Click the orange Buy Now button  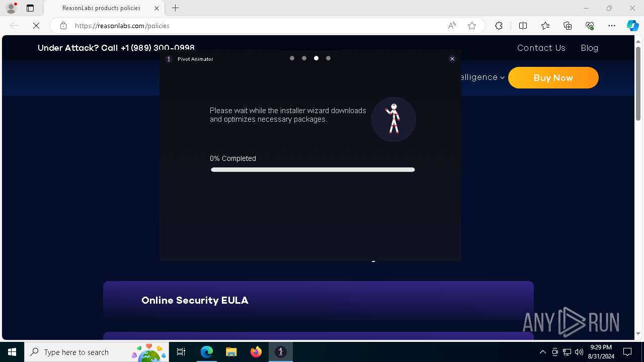553,78
